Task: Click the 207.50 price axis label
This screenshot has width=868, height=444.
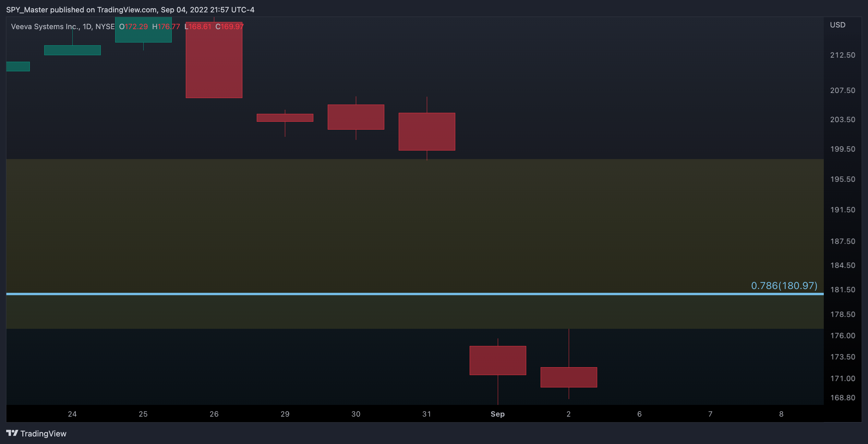Action: (x=843, y=91)
